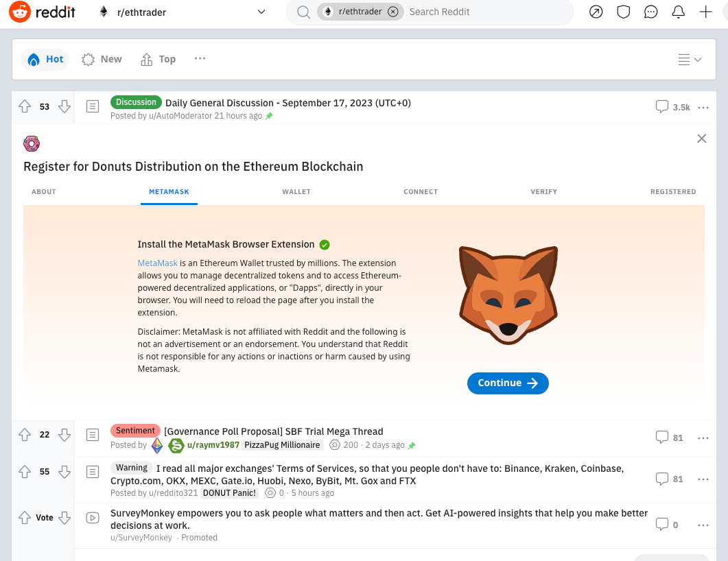Click the green installed checkmark icon
Viewport: 728px width, 561px height.
tap(325, 245)
